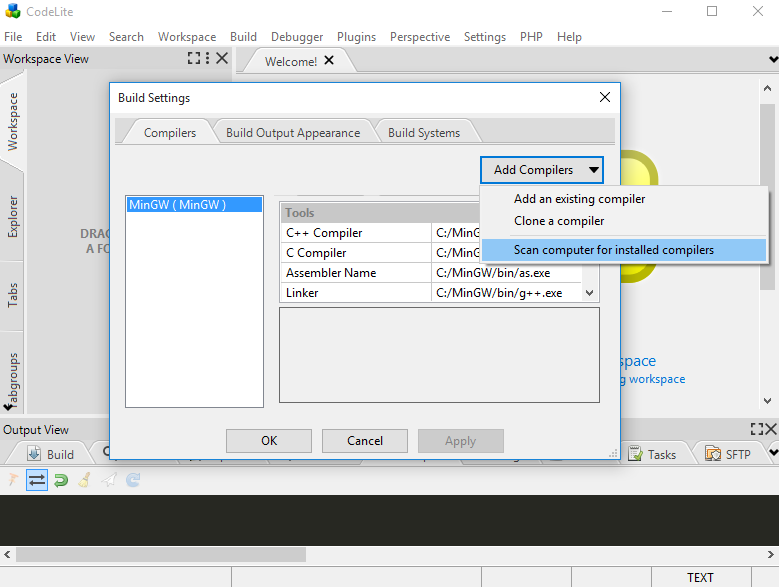Open the Add Compilers dropdown button
This screenshot has height=587, width=779.
click(x=542, y=170)
